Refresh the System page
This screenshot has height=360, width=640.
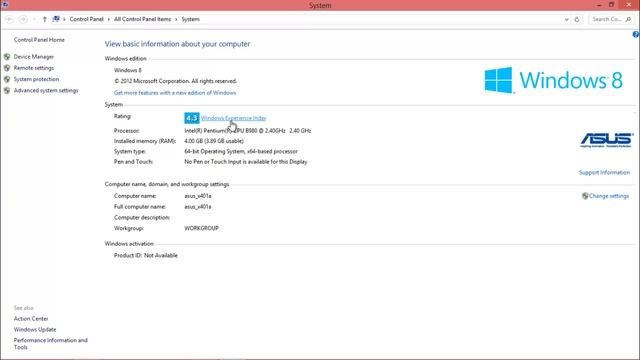[x=577, y=19]
